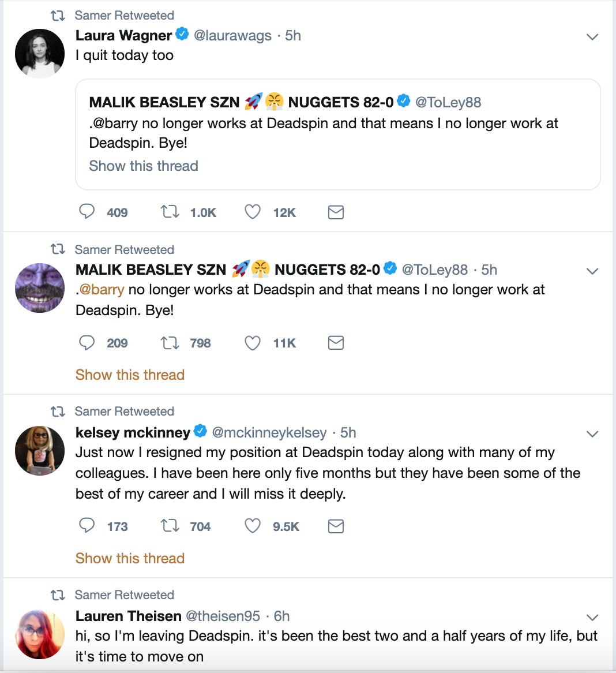
Task: Open reply on the @ToLey88 tweet with 209 replies
Action: 87,343
